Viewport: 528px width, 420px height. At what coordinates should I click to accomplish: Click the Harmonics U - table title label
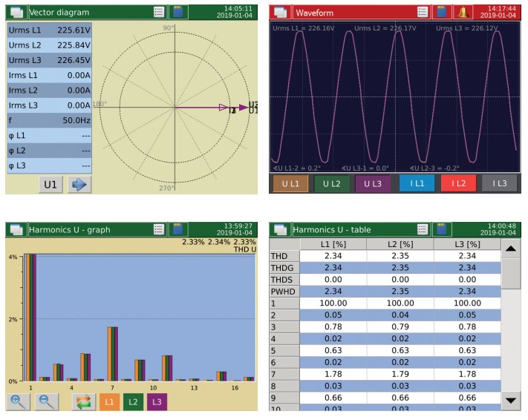[331, 229]
